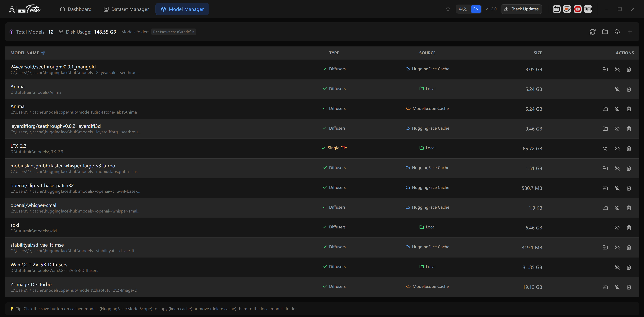Screen dimensions: 644x317
Task: Click the MODEL NAME column header
Action: (25, 53)
